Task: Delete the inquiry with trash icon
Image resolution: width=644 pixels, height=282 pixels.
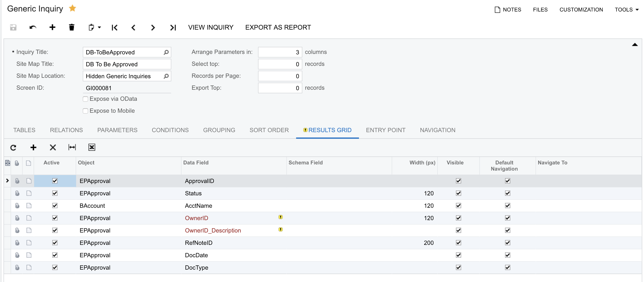Action: pos(71,27)
